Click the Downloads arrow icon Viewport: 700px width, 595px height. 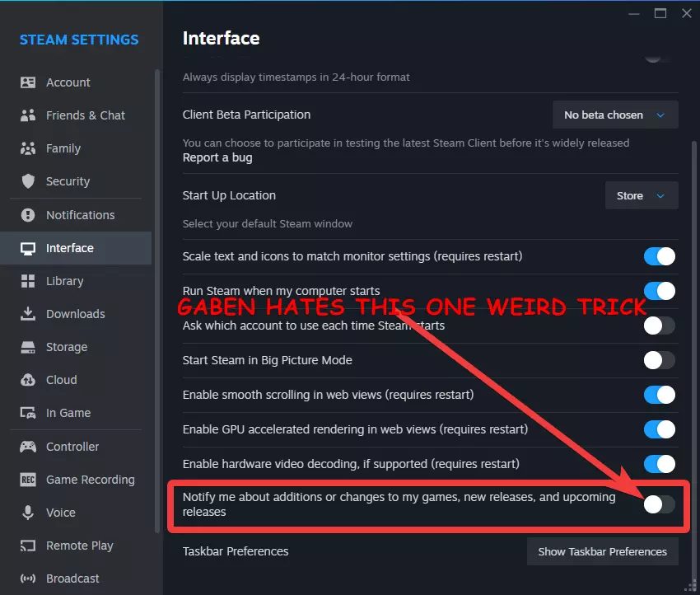(x=28, y=314)
